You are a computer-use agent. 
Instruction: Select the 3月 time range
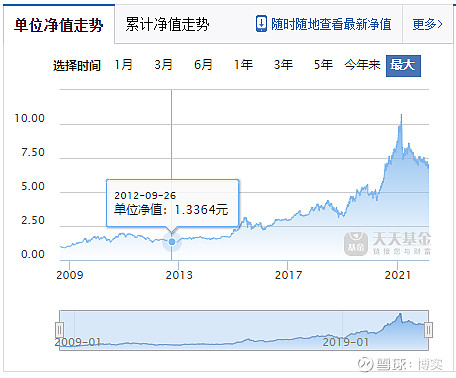coord(163,65)
